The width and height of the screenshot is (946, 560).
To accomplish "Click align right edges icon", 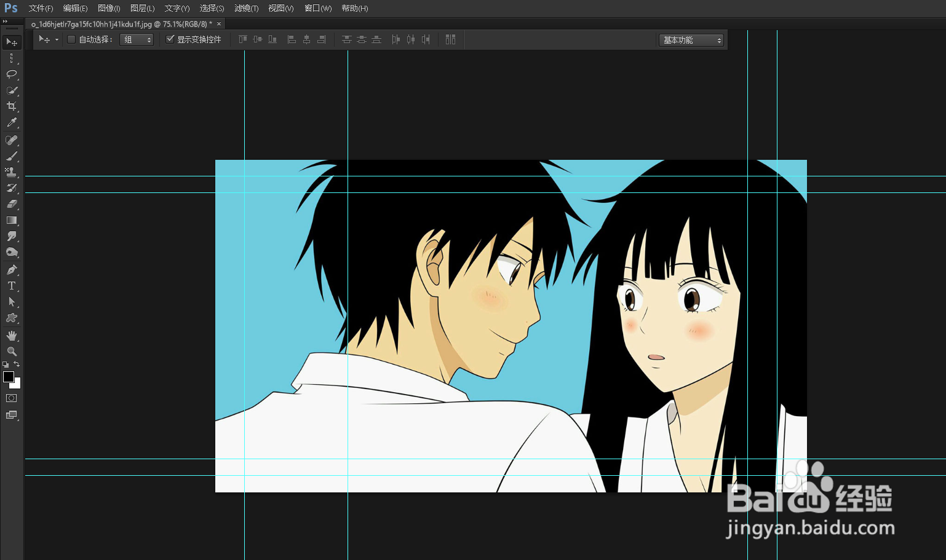I will pos(321,39).
